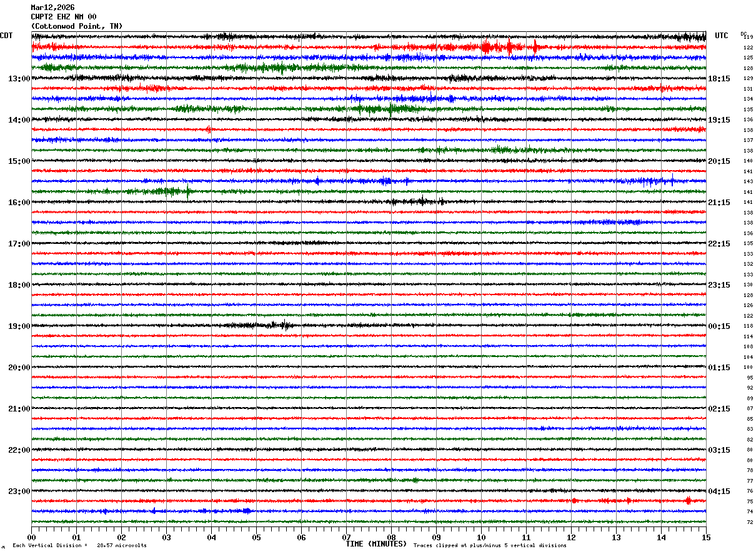Click the minute axis tick label 07
The width and height of the screenshot is (756, 554).
point(346,537)
